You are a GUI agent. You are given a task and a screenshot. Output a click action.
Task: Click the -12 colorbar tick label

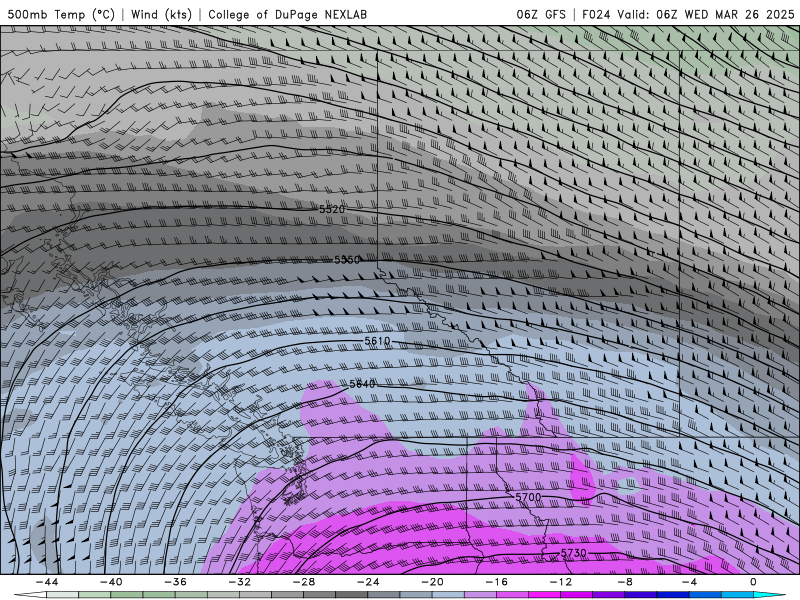tap(561, 582)
